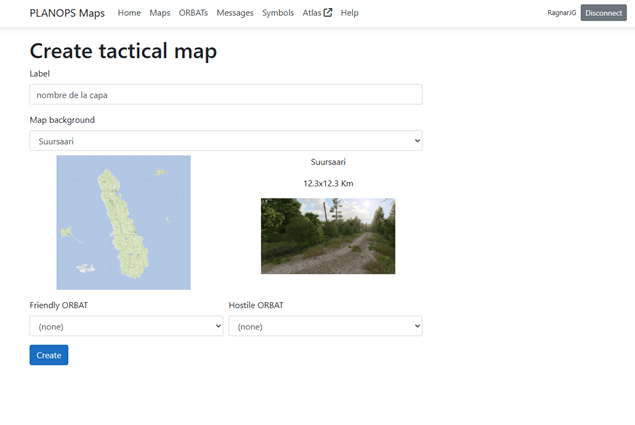
Task: Click the Map background dropdown arrow
Action: click(417, 141)
